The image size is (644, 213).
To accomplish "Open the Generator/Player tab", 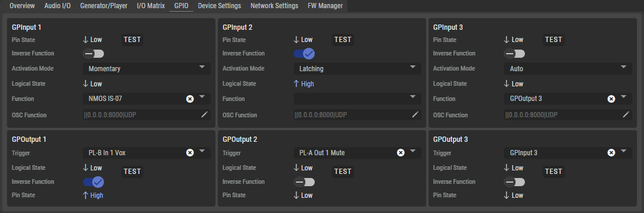I will (104, 6).
